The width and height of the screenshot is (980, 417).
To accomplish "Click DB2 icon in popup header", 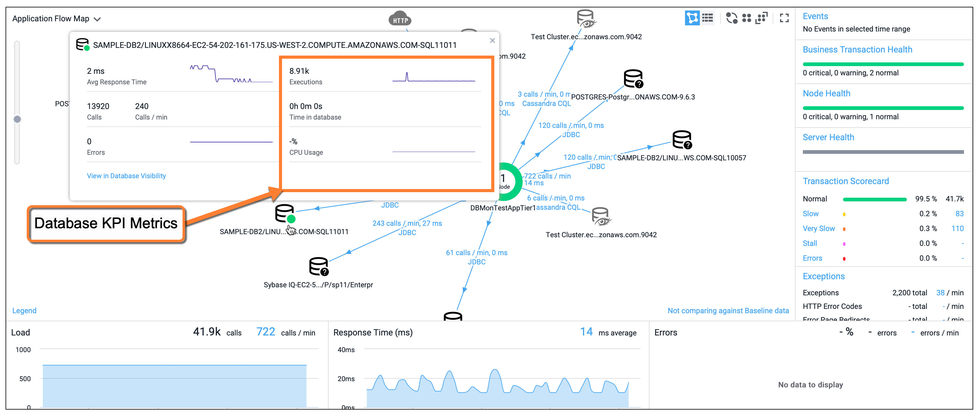I will 82,44.
